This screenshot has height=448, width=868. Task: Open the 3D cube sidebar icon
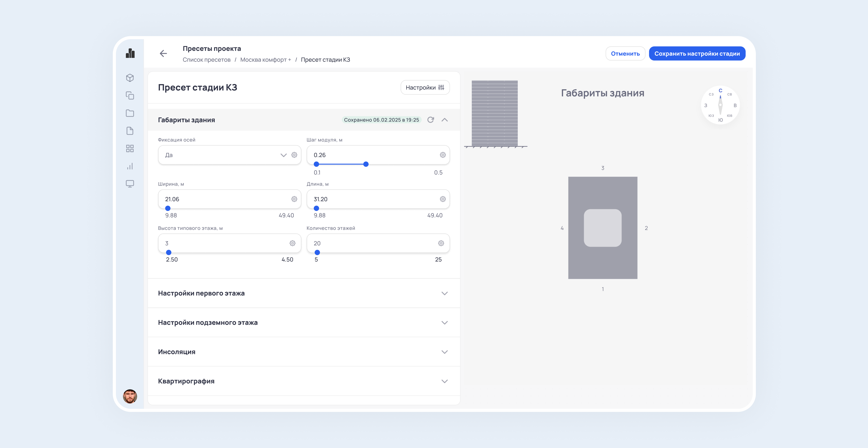(130, 78)
